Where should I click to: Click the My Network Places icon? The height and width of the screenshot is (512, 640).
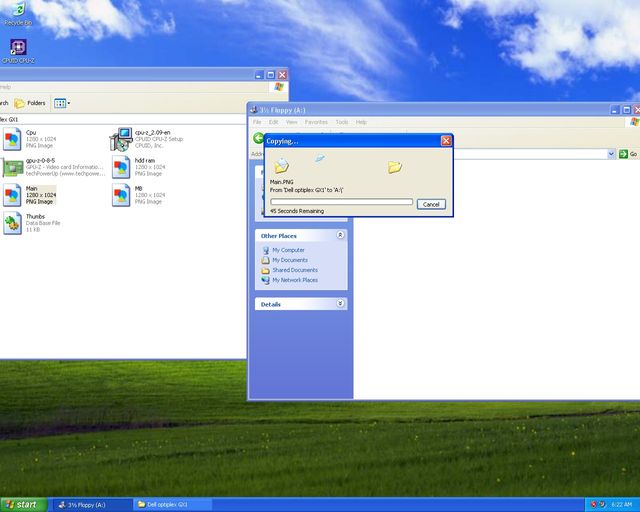[x=266, y=280]
